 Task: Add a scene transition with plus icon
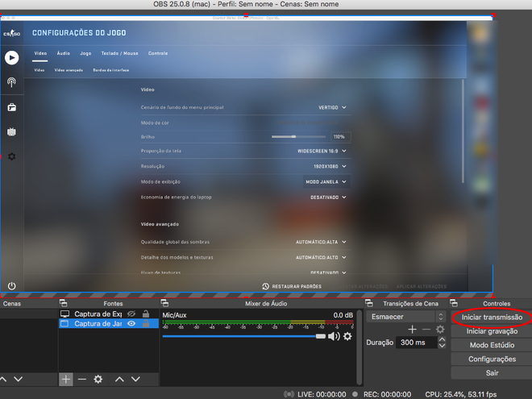(412, 329)
